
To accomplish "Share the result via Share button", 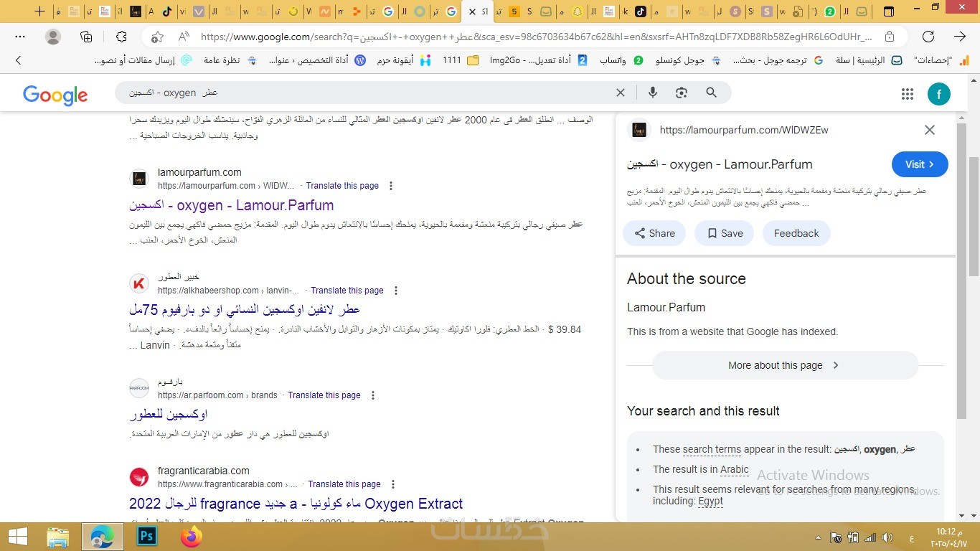I will 654,233.
